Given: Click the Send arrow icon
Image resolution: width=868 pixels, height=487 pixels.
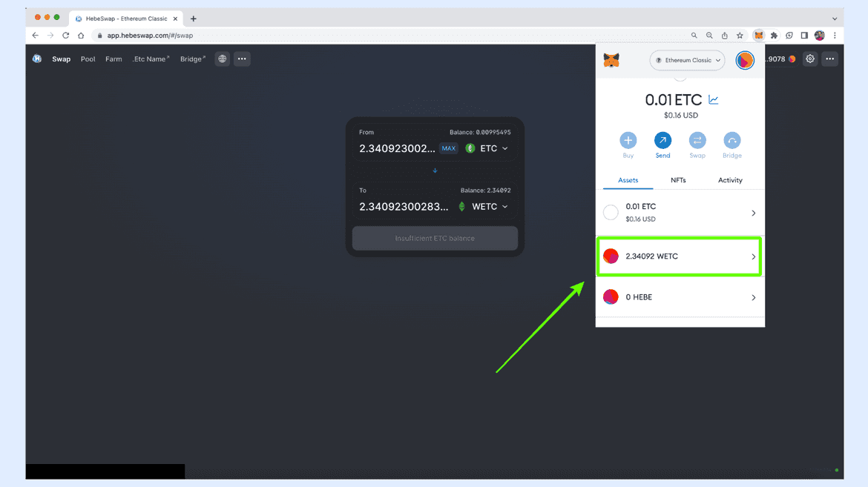Looking at the screenshot, I should pos(662,141).
